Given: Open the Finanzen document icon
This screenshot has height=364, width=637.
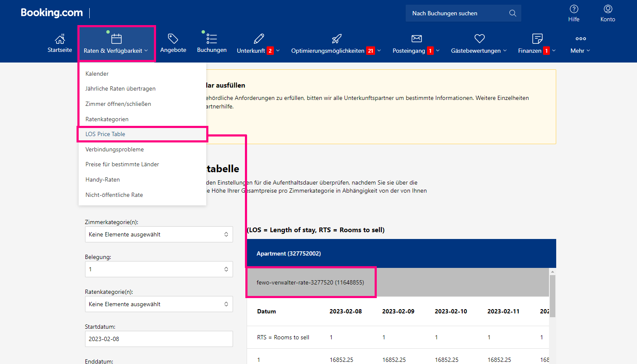Looking at the screenshot, I should (537, 39).
